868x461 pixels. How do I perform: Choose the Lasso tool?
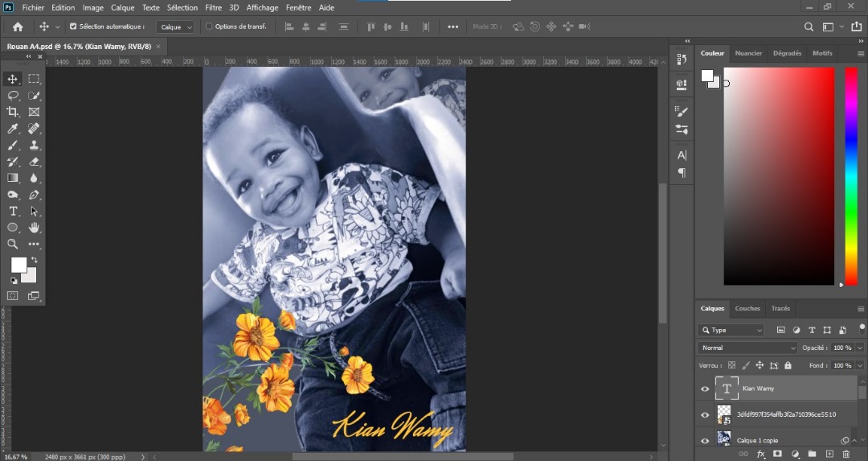tap(13, 95)
